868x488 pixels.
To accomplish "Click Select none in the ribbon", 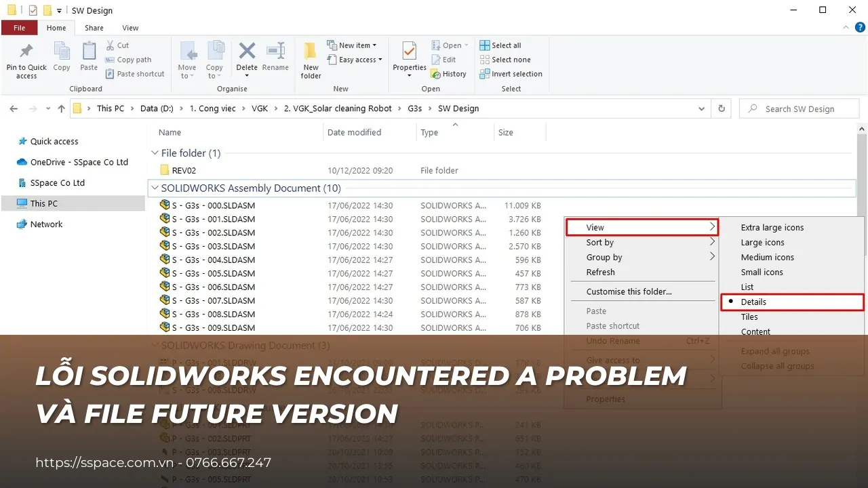I will [x=505, y=60].
